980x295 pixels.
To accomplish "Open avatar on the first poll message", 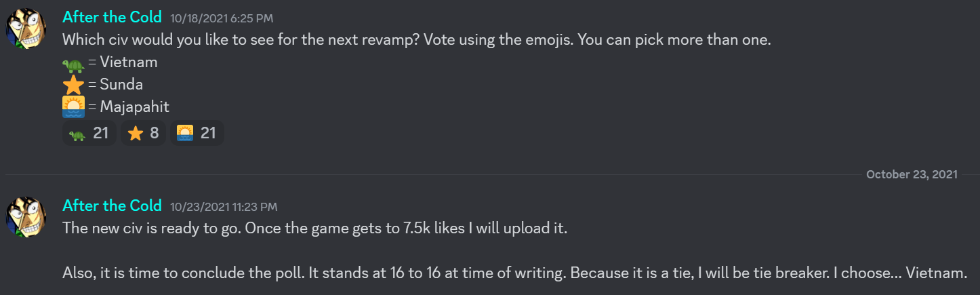I will [26, 29].
